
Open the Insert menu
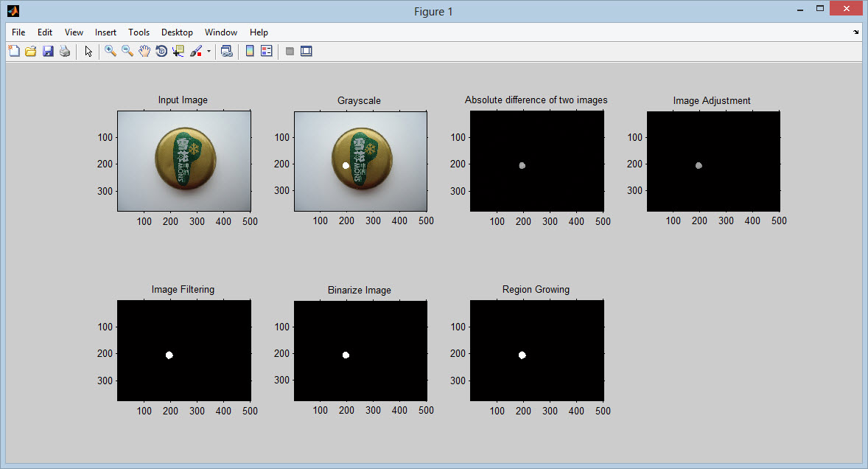click(105, 32)
